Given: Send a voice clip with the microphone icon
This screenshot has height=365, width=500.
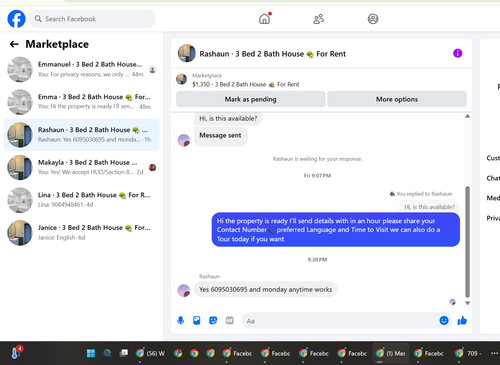Looking at the screenshot, I should (180, 321).
